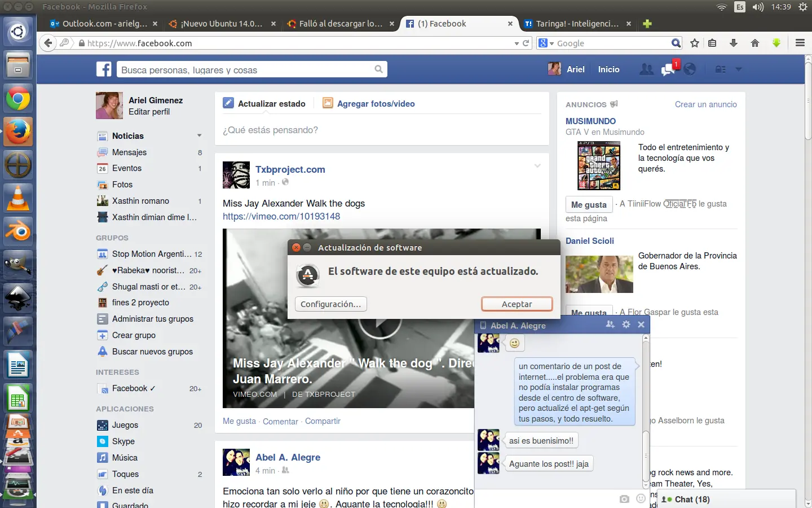Launch Google Chrome from Ubuntu launcher
This screenshot has width=812, height=508.
click(18, 99)
